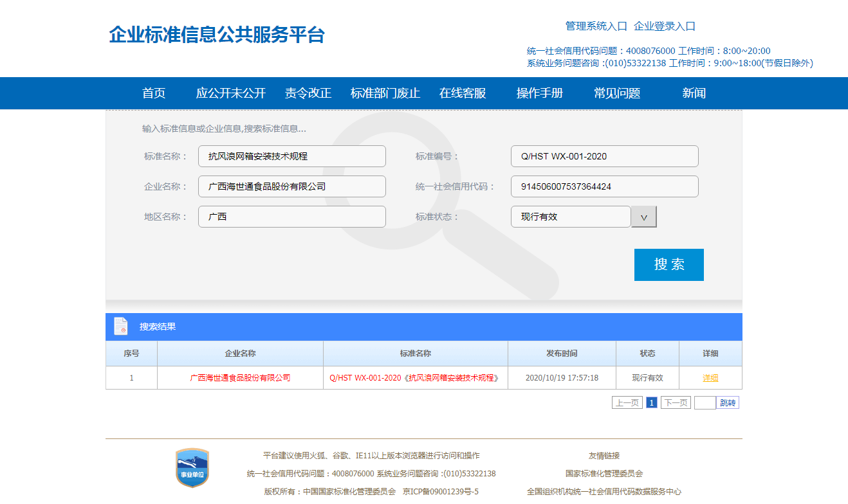Click 下一页 pagination button
Screen dimensions: 848x504
coord(676,403)
